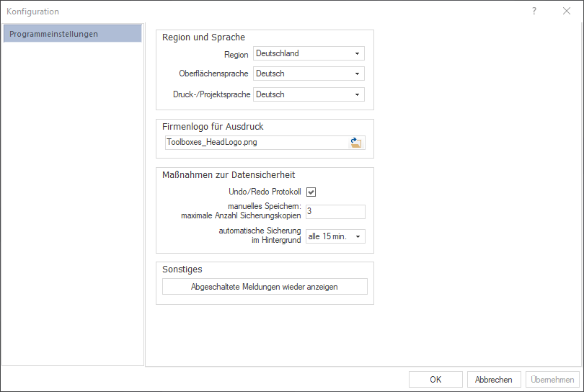584x392 pixels.
Task: Confirm with the OK button
Action: [435, 379]
